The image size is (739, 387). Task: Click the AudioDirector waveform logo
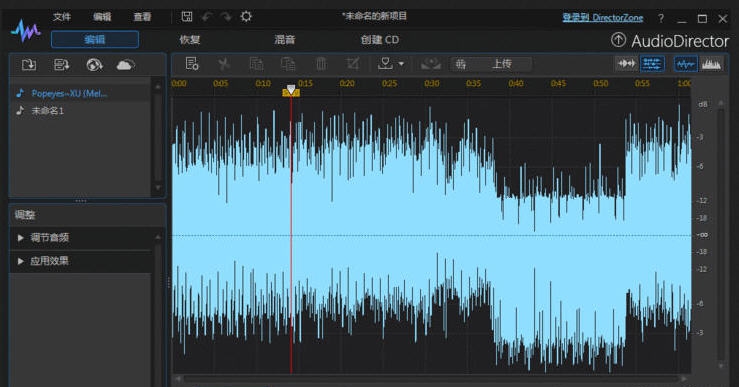pyautogui.click(x=26, y=32)
